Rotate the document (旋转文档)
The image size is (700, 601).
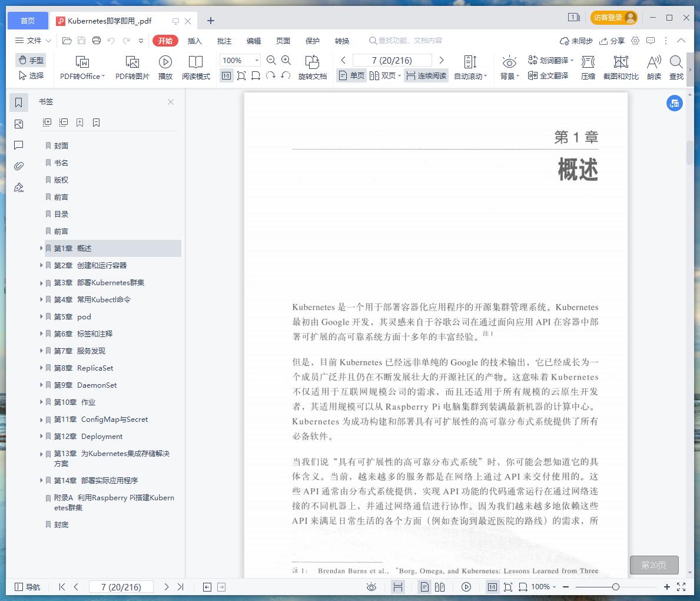pos(313,68)
